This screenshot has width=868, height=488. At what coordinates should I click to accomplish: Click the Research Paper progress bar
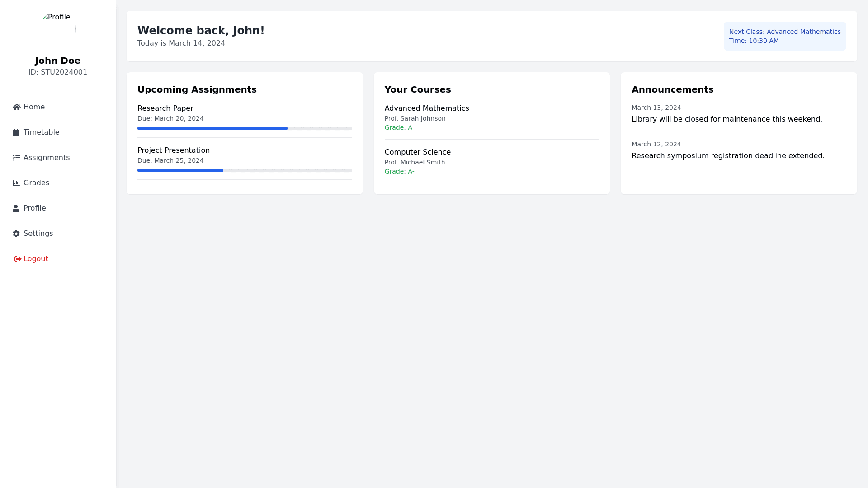(x=244, y=128)
